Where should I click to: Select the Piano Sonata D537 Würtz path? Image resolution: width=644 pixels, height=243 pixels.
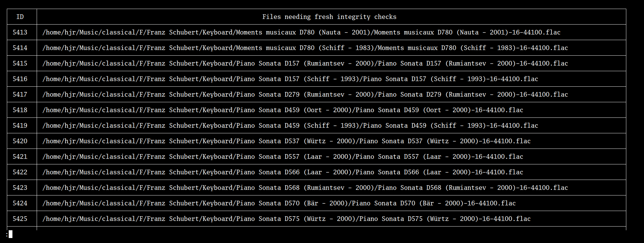click(286, 141)
